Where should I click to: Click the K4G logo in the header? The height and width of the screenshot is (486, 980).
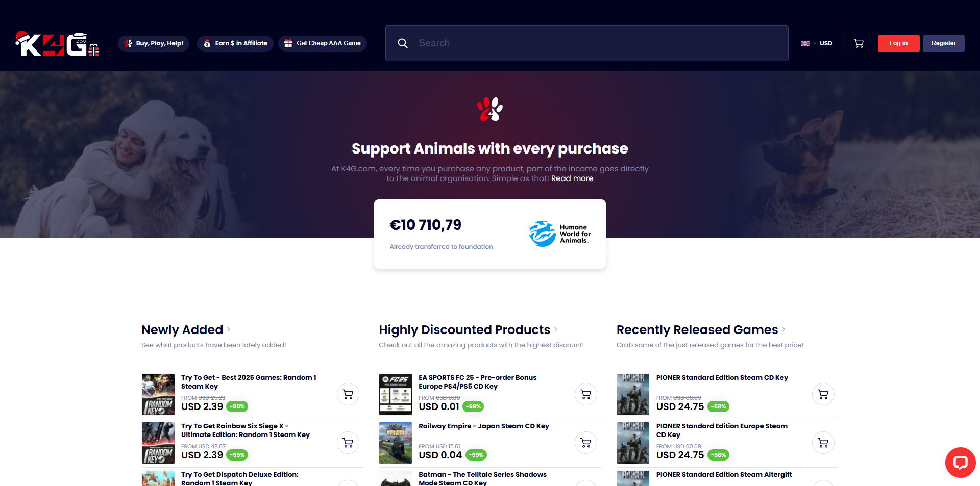click(57, 44)
